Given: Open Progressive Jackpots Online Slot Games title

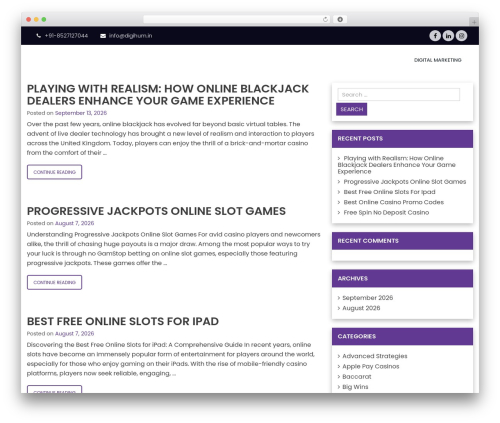Looking at the screenshot, I should coord(156,211).
